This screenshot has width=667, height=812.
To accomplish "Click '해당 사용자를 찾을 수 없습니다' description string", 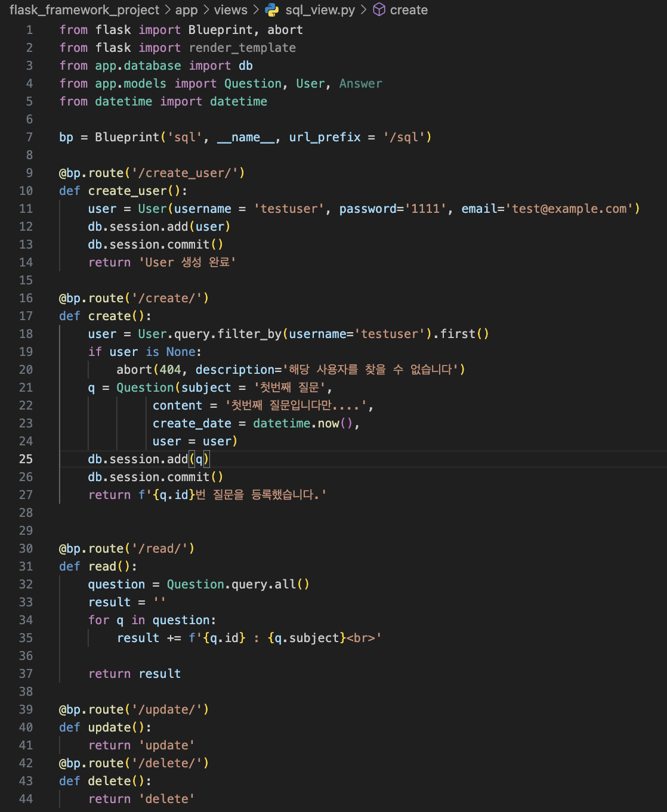I will point(370,370).
